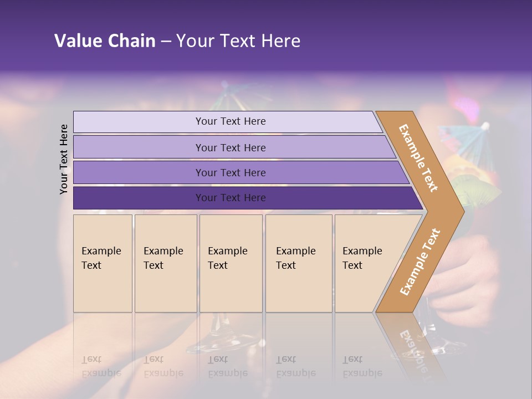The height and width of the screenshot is (399, 532).
Task: Select the lower orange arrow "Example Text"
Action: 420,262
